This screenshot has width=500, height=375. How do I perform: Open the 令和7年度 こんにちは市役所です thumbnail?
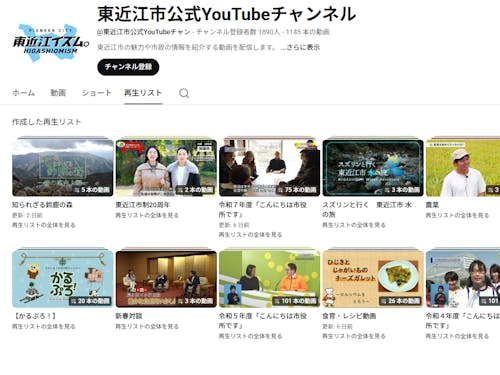coord(270,168)
